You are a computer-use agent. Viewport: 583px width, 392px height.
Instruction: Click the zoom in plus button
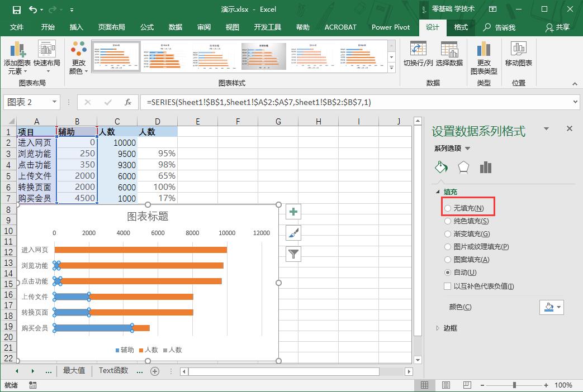(x=546, y=385)
